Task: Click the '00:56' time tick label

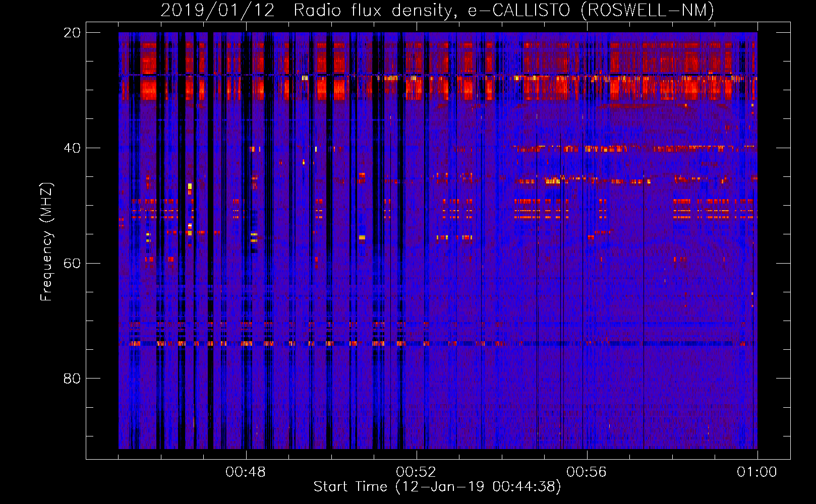Action: point(587,472)
